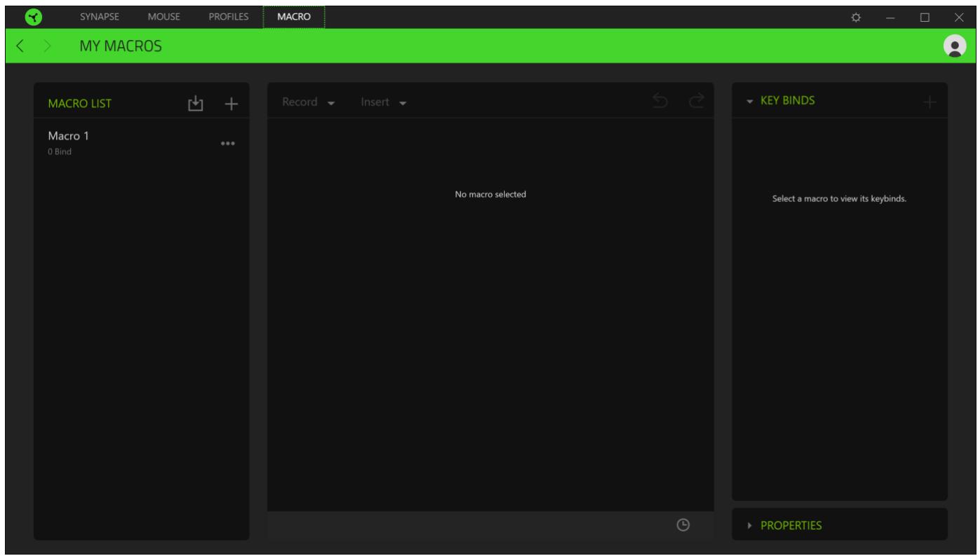Switch to the Profiles tab

point(229,17)
